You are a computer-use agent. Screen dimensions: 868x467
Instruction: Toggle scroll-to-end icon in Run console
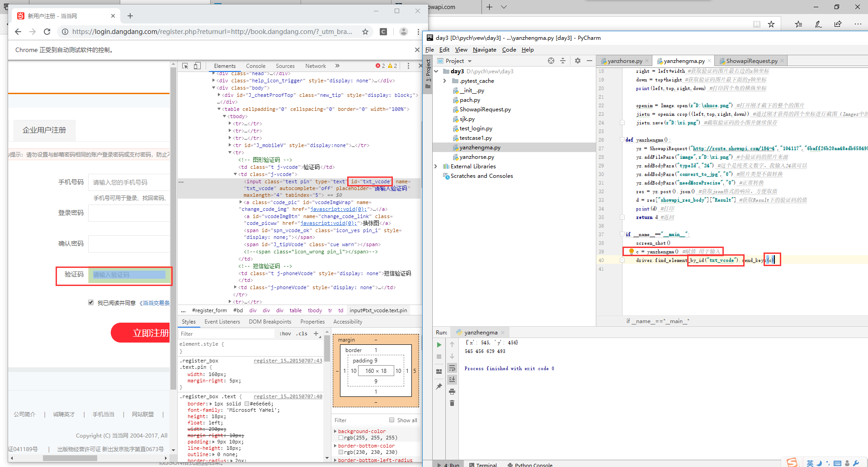pos(452,380)
